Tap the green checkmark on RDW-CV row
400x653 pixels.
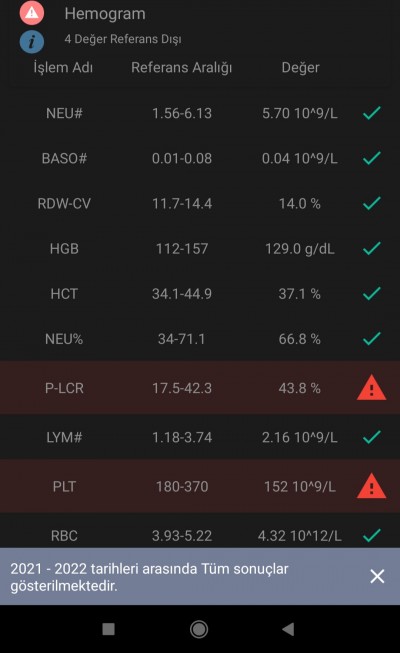pos(371,203)
